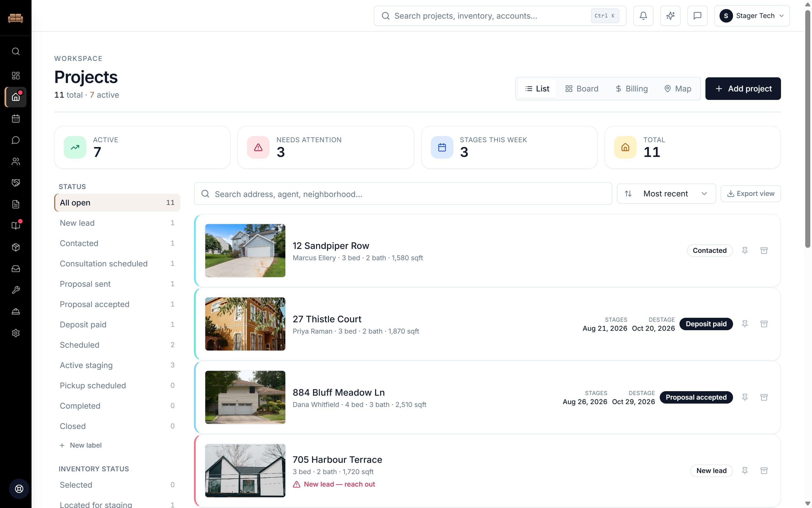This screenshot has height=508, width=812.
Task: Filter by Scheduled status
Action: pos(117,345)
